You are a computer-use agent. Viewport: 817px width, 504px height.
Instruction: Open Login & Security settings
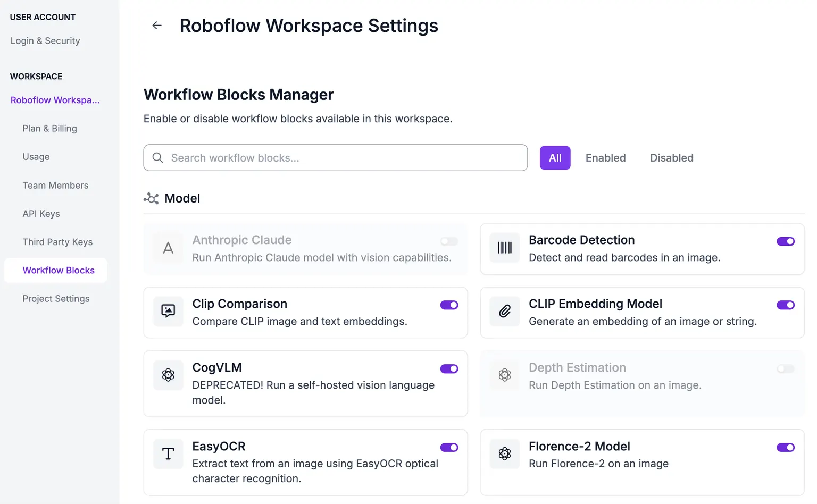pos(45,41)
